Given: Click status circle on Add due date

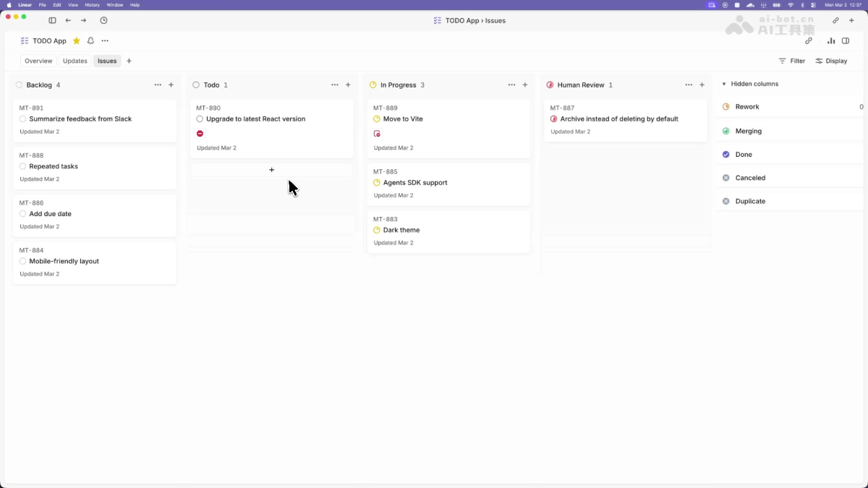Looking at the screenshot, I should coord(23,214).
